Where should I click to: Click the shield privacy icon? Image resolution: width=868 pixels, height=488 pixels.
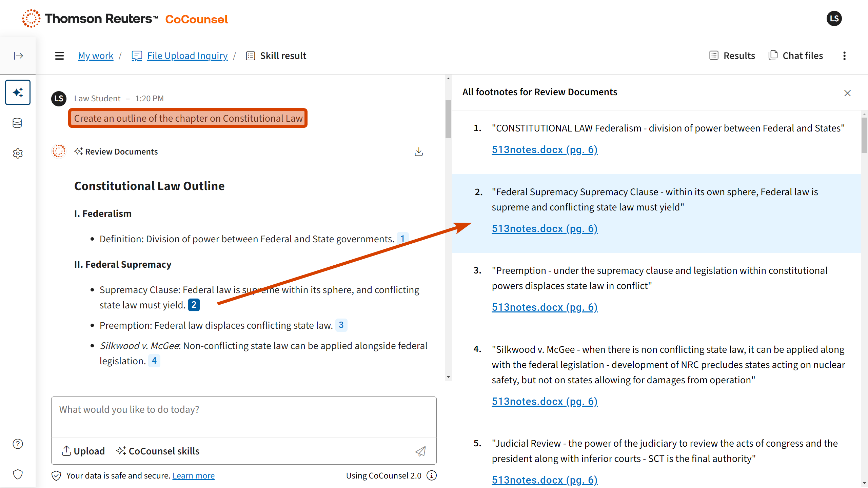point(18,474)
